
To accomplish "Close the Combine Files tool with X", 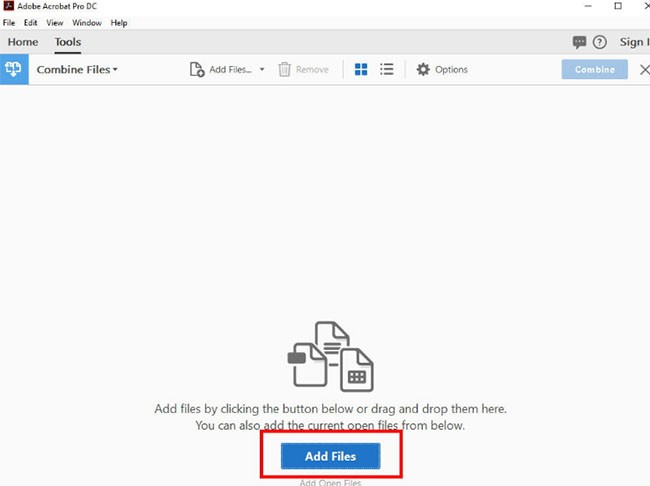I will pos(644,70).
